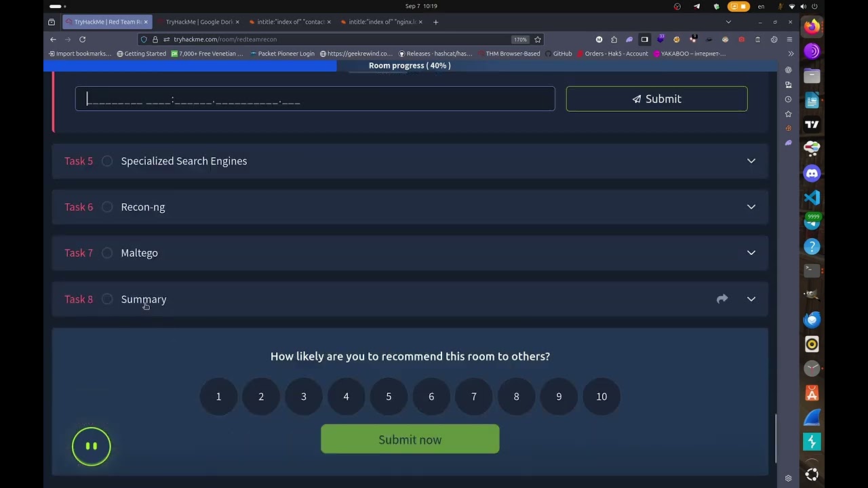Select the TryHackMe Red Team Recon tab
The image size is (868, 488).
tap(107, 22)
